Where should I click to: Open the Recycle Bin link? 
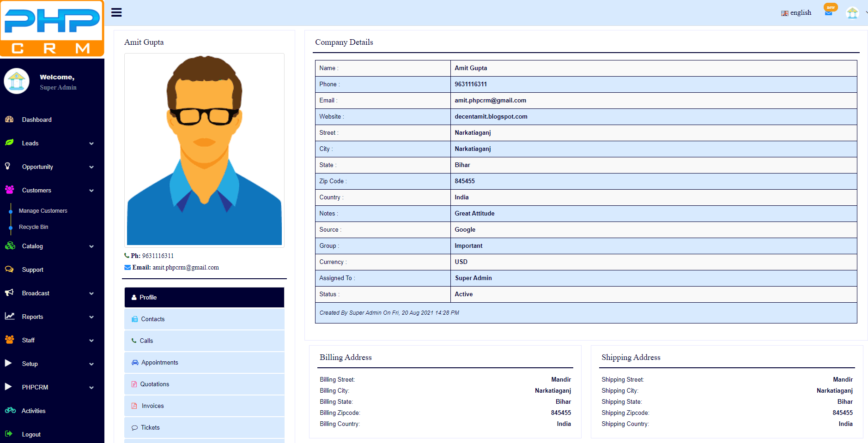click(33, 227)
